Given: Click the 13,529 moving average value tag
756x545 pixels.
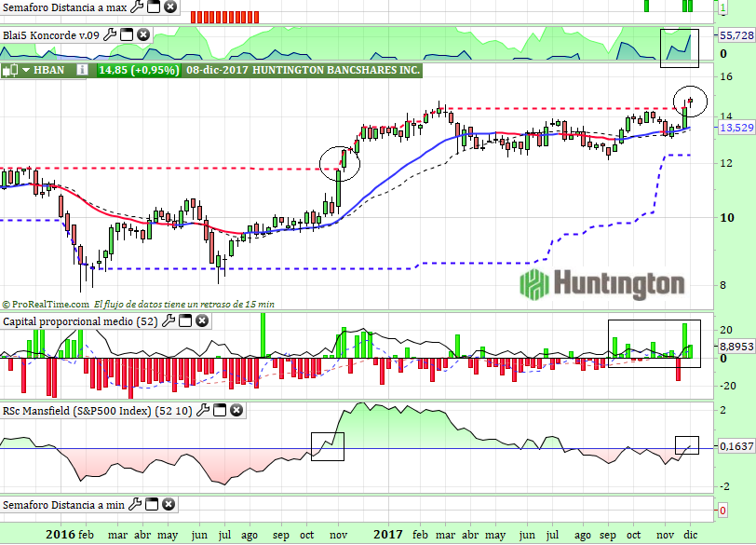Looking at the screenshot, I should pos(736,128).
